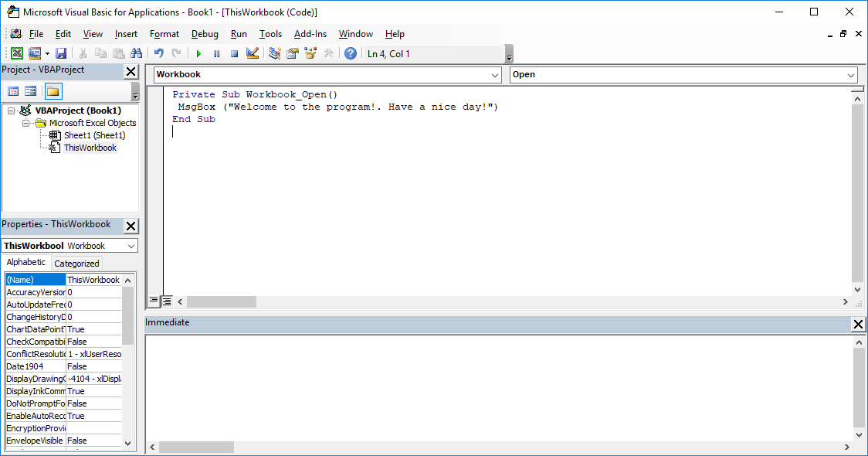Open the Open procedure dropdown
The width and height of the screenshot is (868, 456).
pyautogui.click(x=850, y=75)
